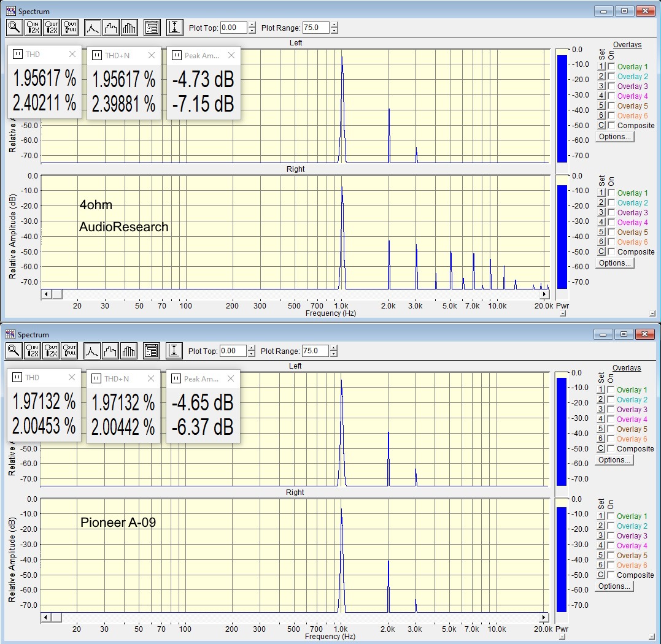Click Zoom In 2X in bottom Spectrum window
The height and width of the screenshot is (644, 661).
click(32, 351)
